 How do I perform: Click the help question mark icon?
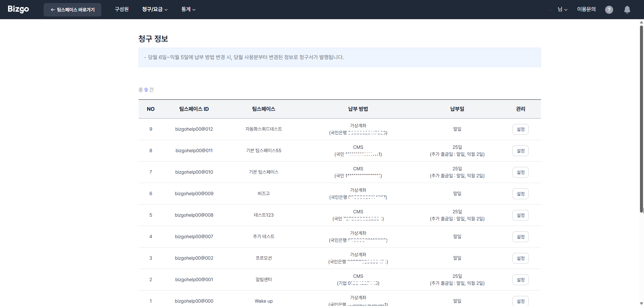609,9
